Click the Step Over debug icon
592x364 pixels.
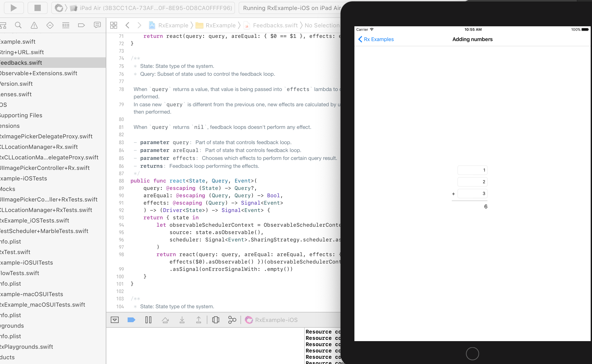[165, 320]
